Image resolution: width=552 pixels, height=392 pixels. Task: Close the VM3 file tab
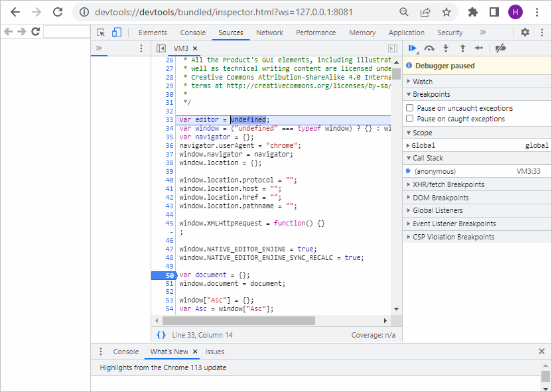coord(195,48)
